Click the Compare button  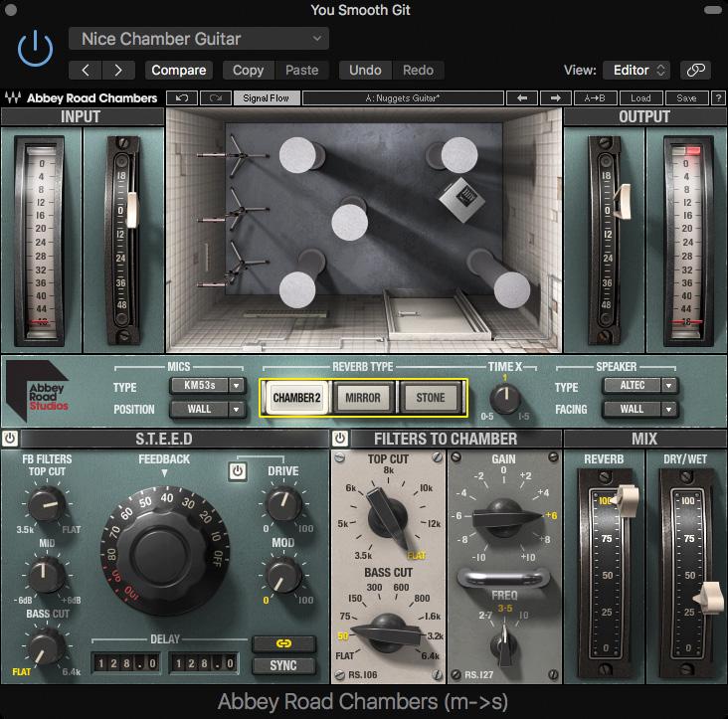coord(179,70)
